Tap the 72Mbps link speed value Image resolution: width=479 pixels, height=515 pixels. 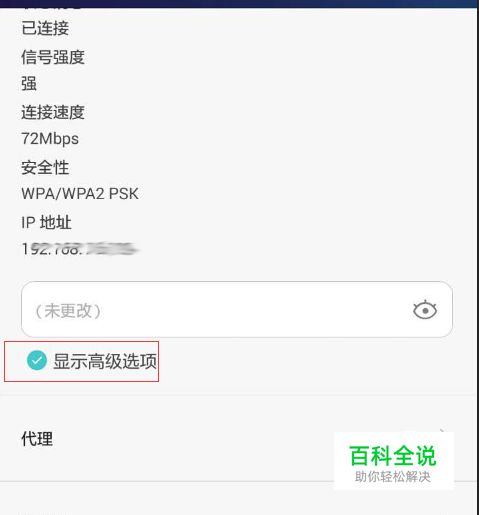pyautogui.click(x=50, y=139)
